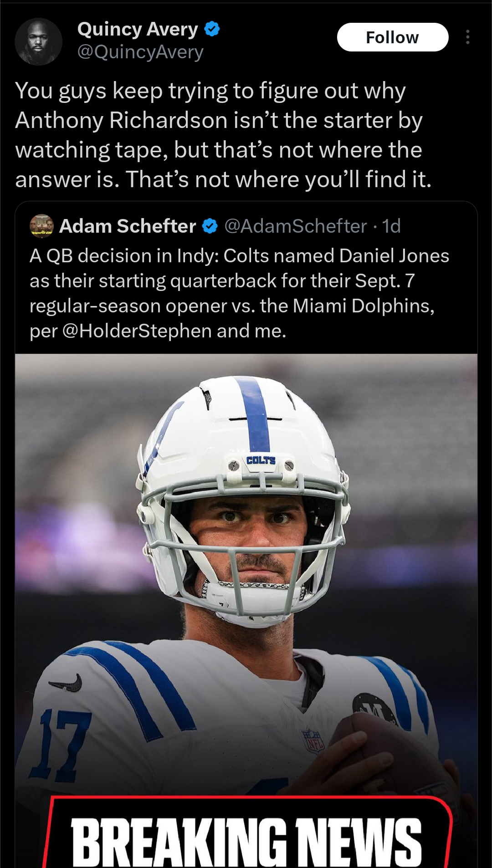This screenshot has width=492, height=868.
Task: Tap the main tweet text about Anthony Richardson
Action: [x=223, y=135]
